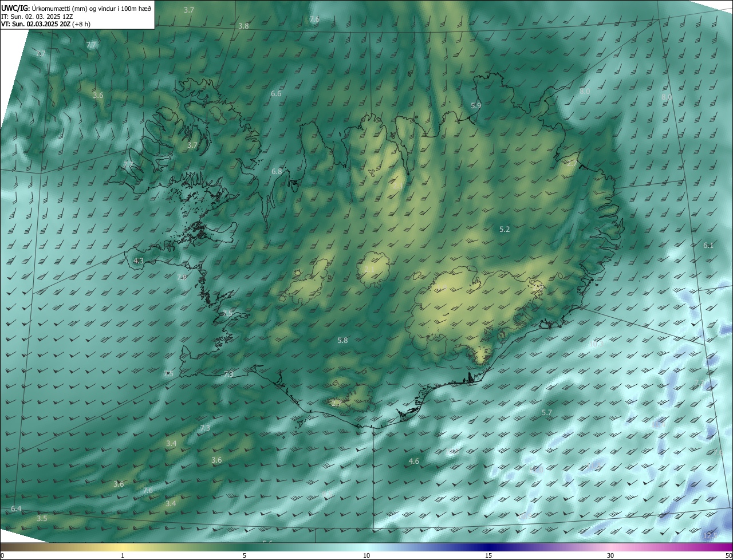Click the map value 3.5
Viewport: 733px width, 560px height.
(42, 518)
